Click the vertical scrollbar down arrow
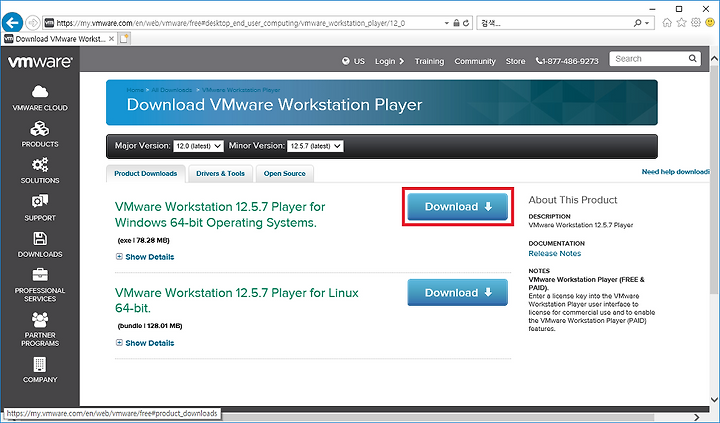720x423 pixels. click(714, 400)
